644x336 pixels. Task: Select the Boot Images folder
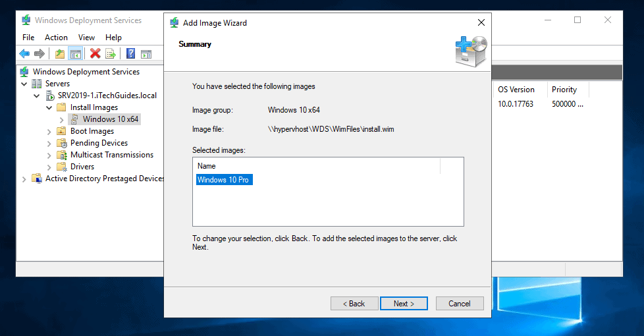[x=92, y=131]
